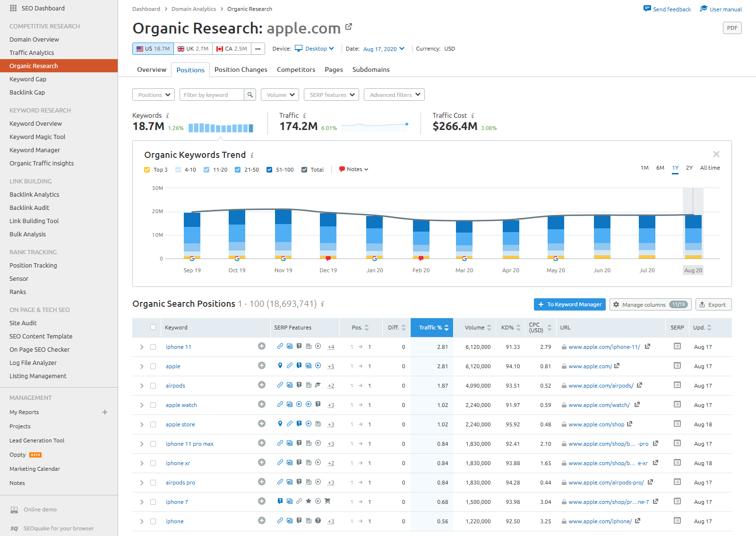
Task: Open the Send feedback chat icon
Action: click(647, 9)
